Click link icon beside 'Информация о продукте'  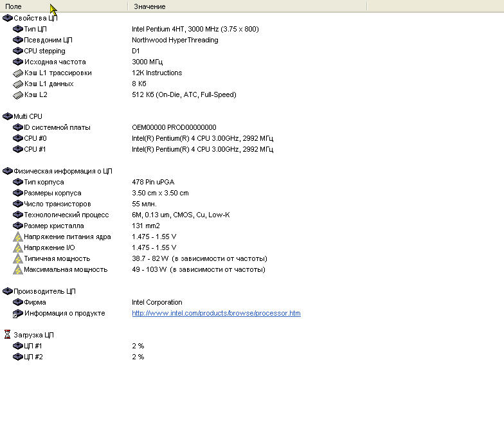pos(18,314)
